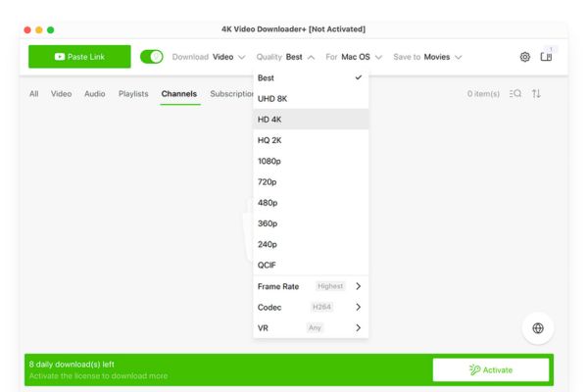Switch to the All tab

(33, 94)
